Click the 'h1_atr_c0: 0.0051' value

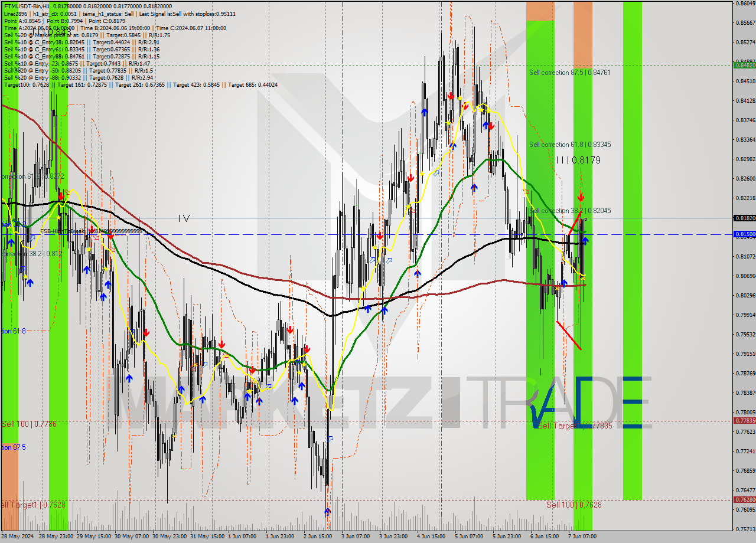54,13
